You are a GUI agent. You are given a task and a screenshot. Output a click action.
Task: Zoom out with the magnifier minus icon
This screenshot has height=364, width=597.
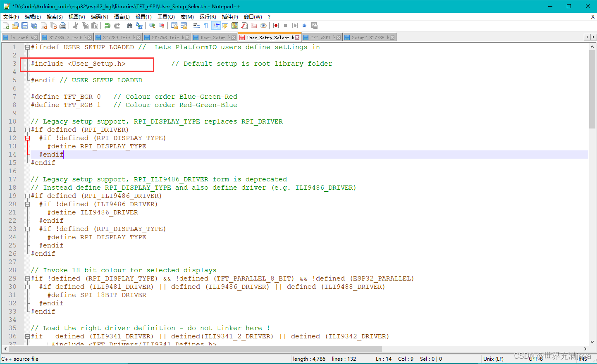(162, 26)
